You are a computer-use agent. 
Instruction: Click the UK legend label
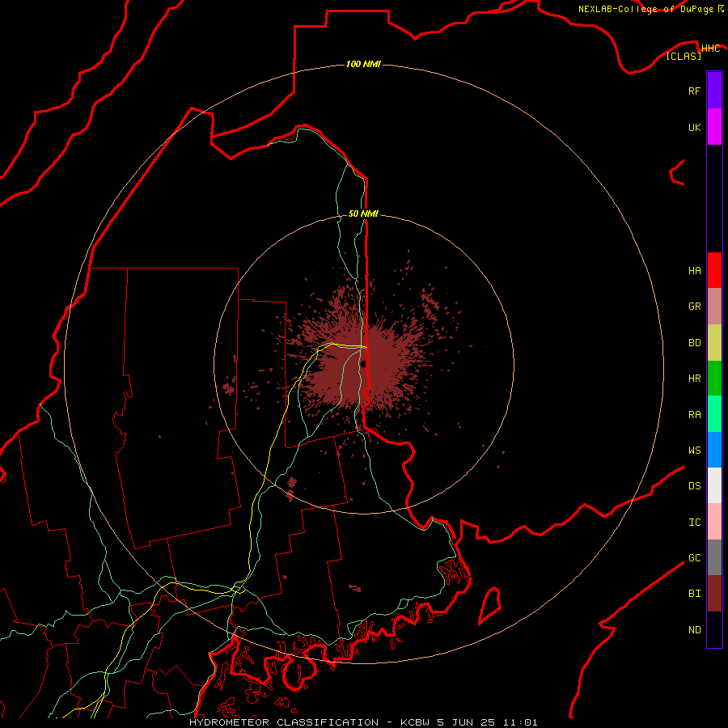click(x=694, y=127)
